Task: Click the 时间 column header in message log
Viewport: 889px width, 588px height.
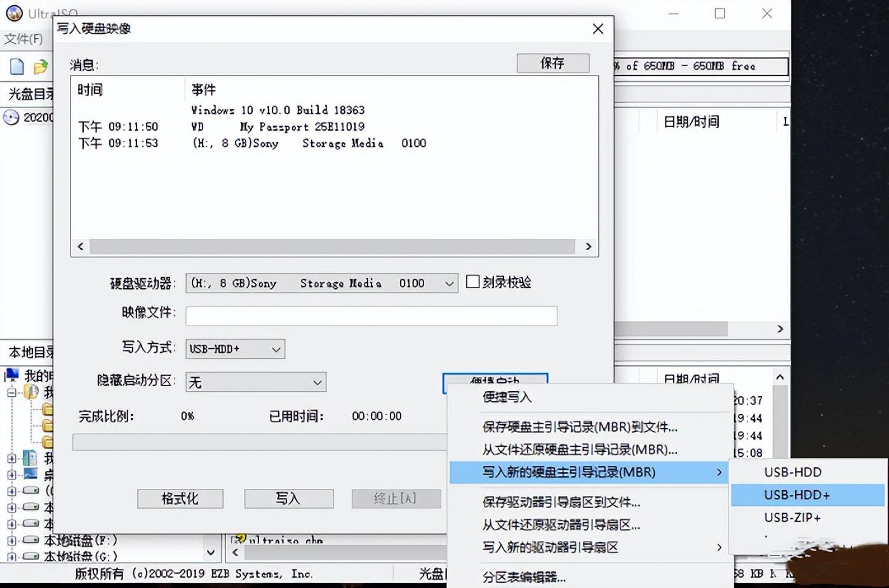Action: coord(90,90)
